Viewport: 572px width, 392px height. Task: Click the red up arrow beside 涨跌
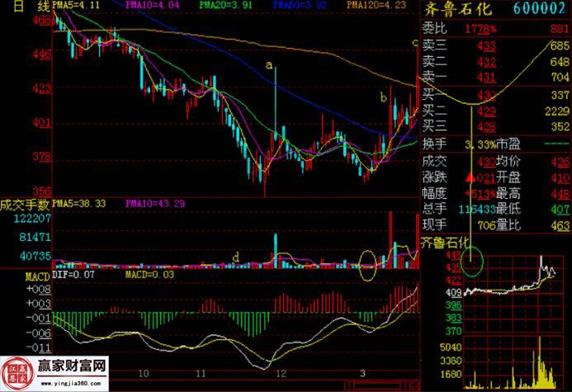(469, 177)
